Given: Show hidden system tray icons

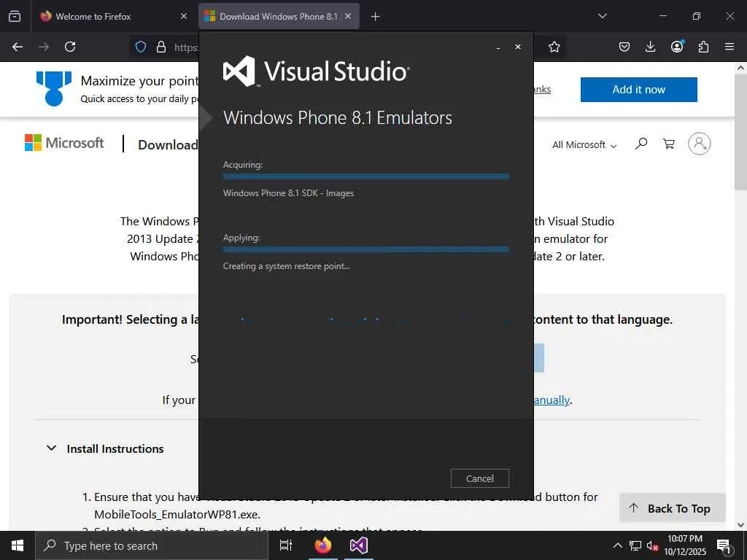Looking at the screenshot, I should point(617,545).
